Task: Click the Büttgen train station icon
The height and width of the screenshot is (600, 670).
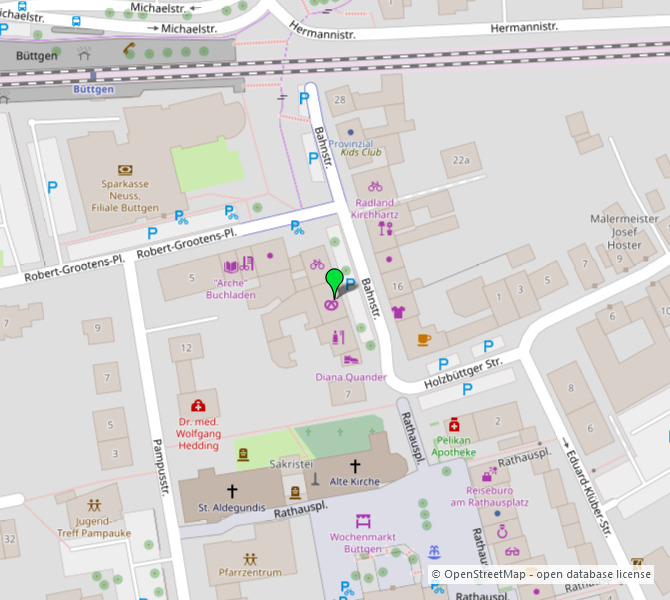Action: (92, 74)
